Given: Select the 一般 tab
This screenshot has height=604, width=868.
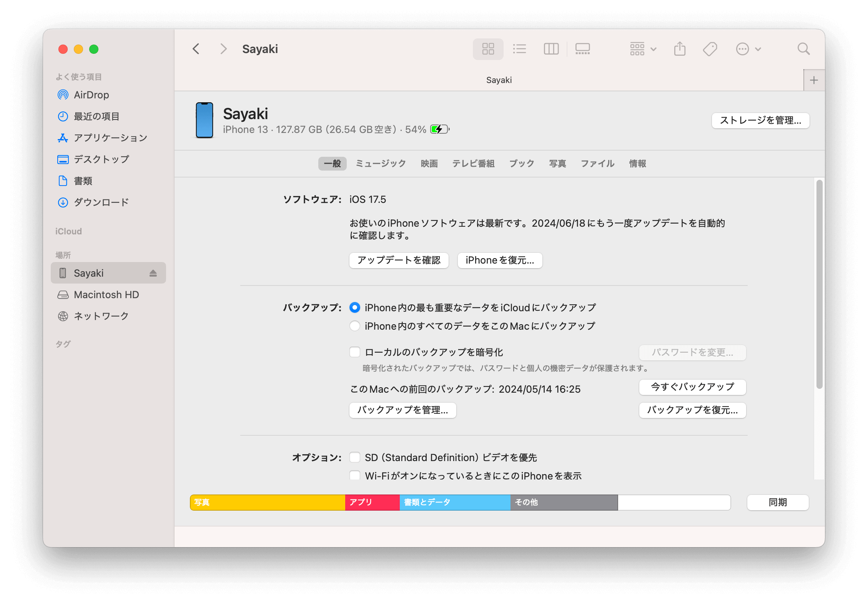Looking at the screenshot, I should (332, 164).
